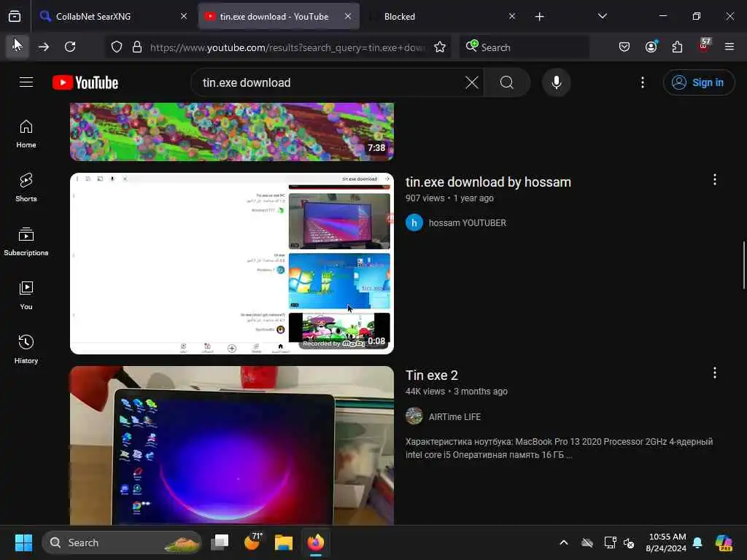
Task: Open the 71° weather widget on taskbar
Action: (252, 542)
